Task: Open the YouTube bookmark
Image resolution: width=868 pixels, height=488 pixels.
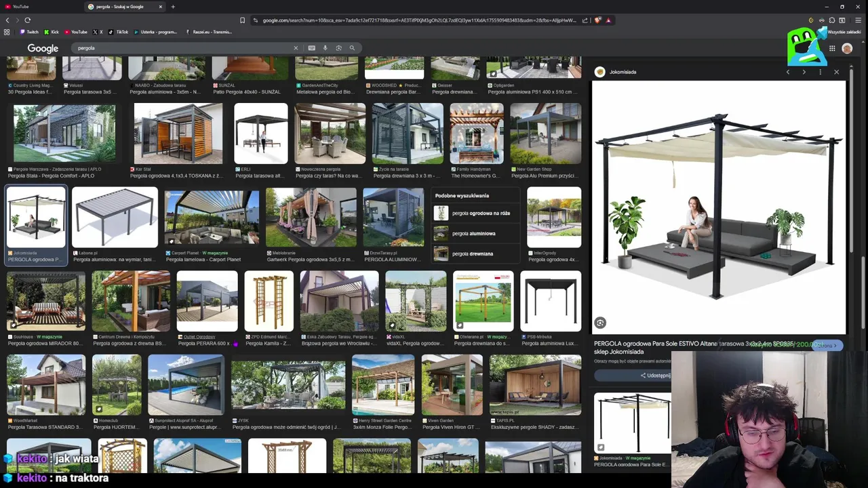Action: (76, 32)
